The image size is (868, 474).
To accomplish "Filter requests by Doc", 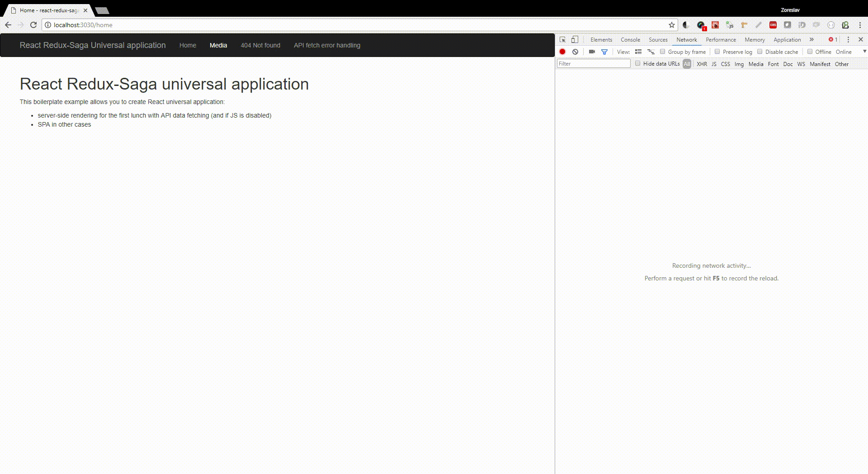I will click(788, 64).
